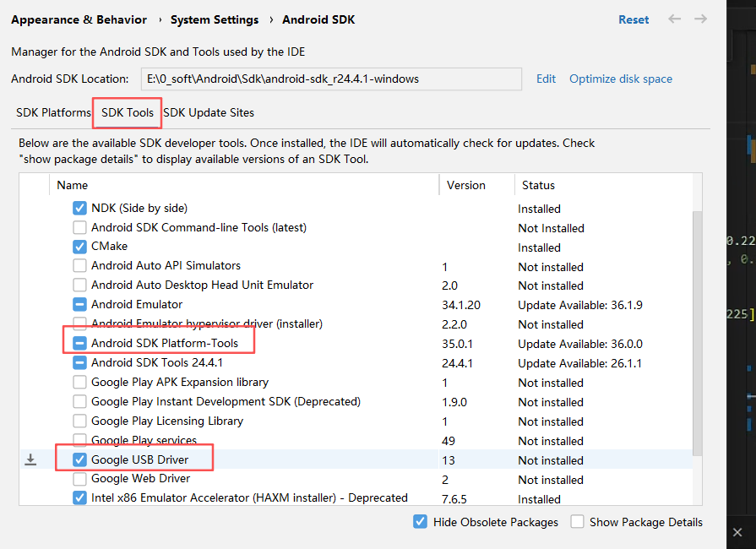Click the Android SDK Location field
Screen dimensions: 756x549
(331, 79)
